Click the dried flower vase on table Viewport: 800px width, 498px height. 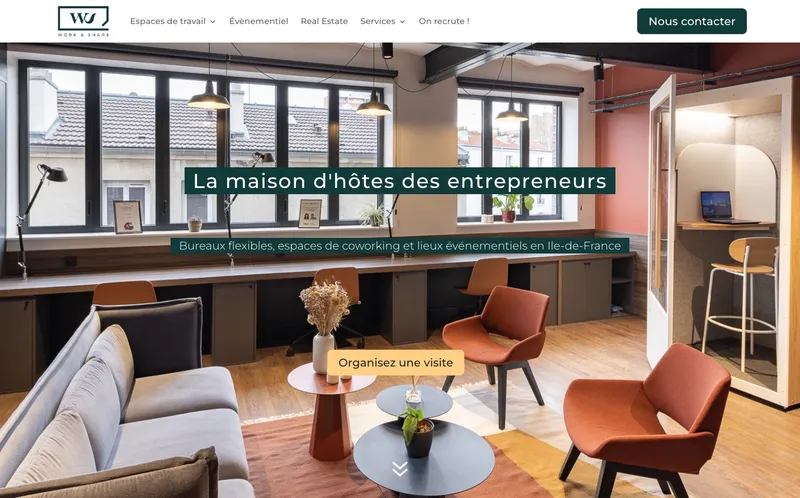pos(324,327)
